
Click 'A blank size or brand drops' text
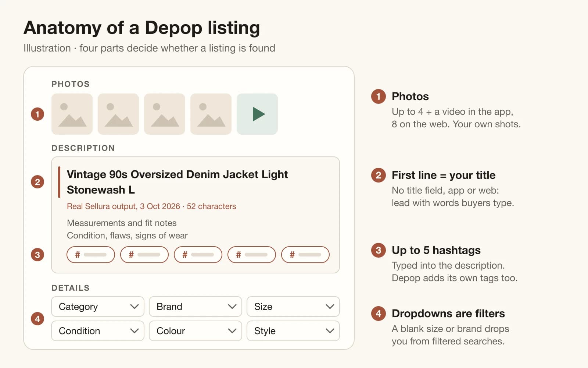[x=451, y=329]
